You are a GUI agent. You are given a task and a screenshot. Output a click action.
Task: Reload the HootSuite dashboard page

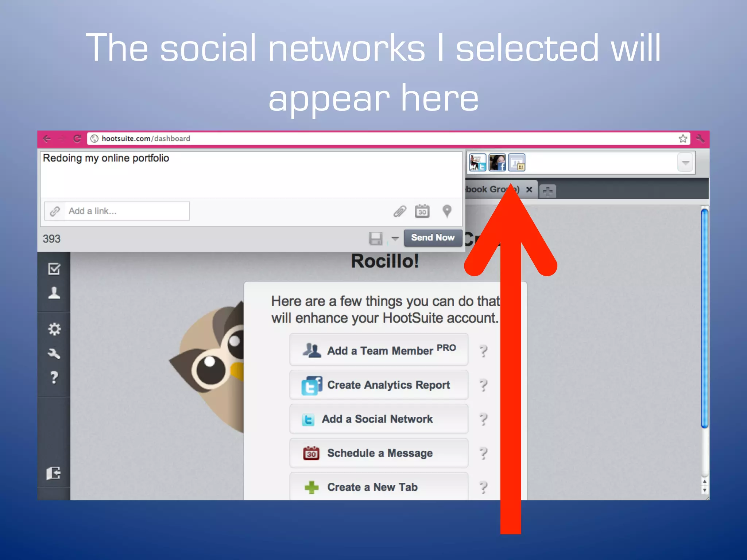[77, 139]
